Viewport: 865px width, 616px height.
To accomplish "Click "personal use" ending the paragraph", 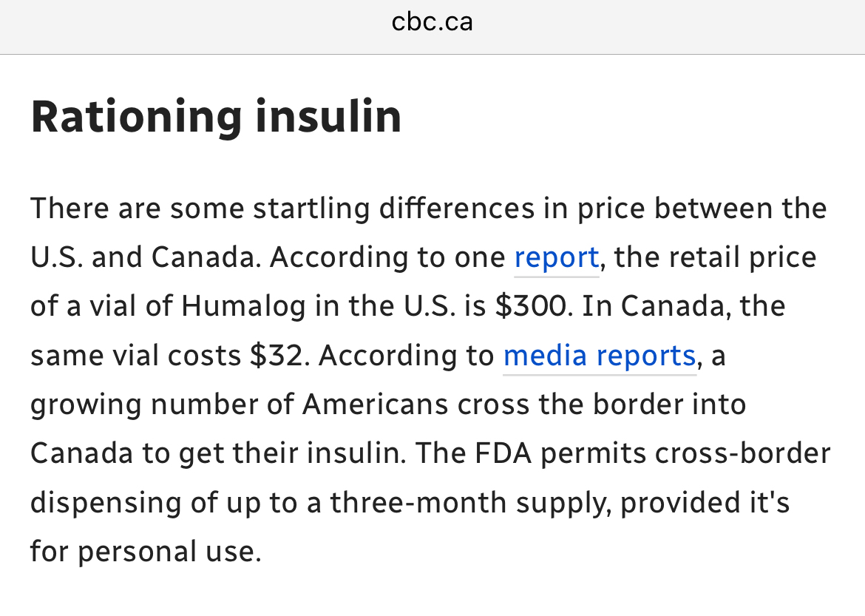I will click(169, 552).
